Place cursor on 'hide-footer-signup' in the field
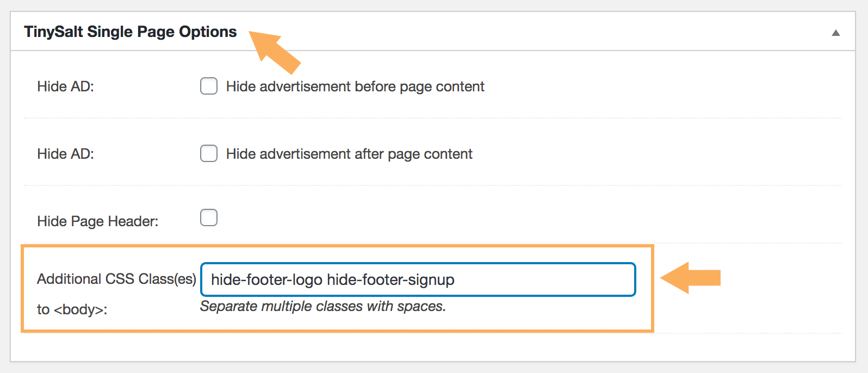 (390, 280)
